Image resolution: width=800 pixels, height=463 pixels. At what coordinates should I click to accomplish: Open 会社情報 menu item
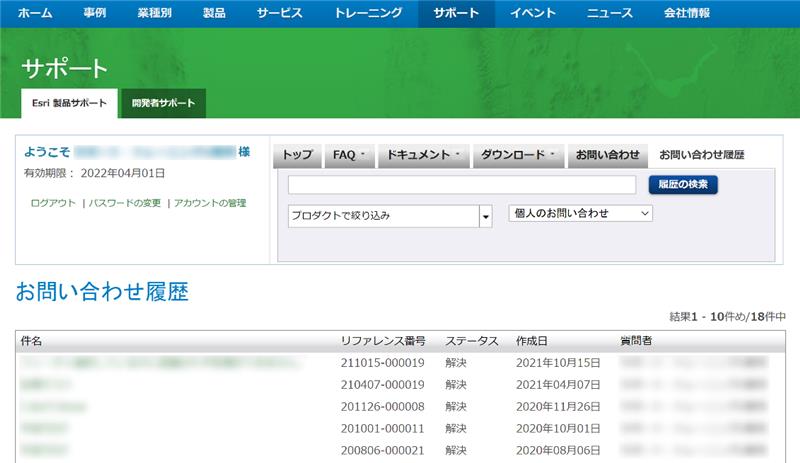[687, 13]
